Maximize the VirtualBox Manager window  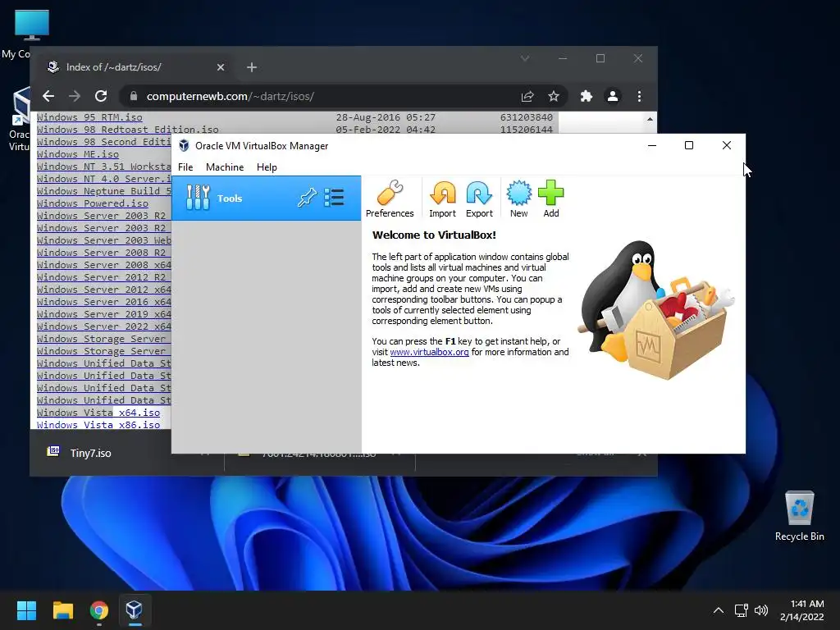point(689,146)
